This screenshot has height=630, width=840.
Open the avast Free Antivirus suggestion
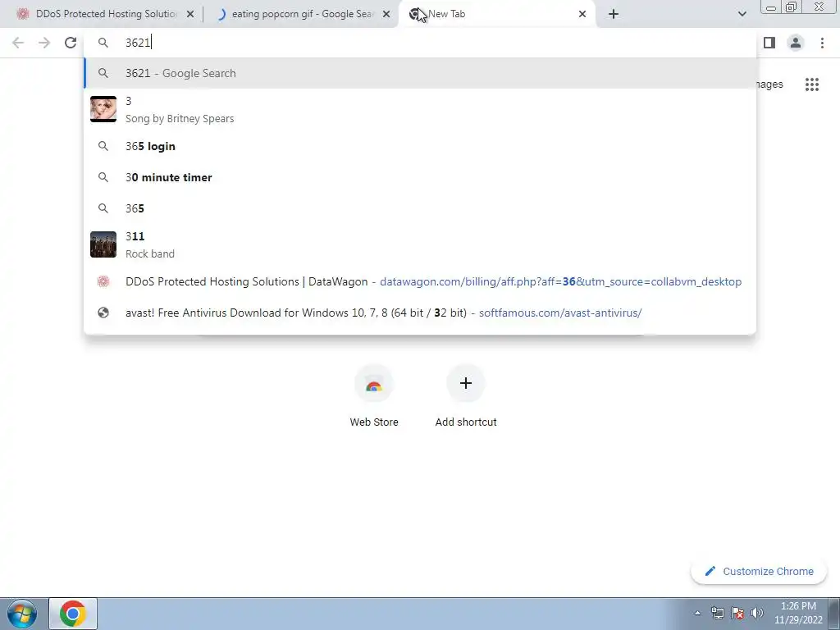click(x=421, y=313)
